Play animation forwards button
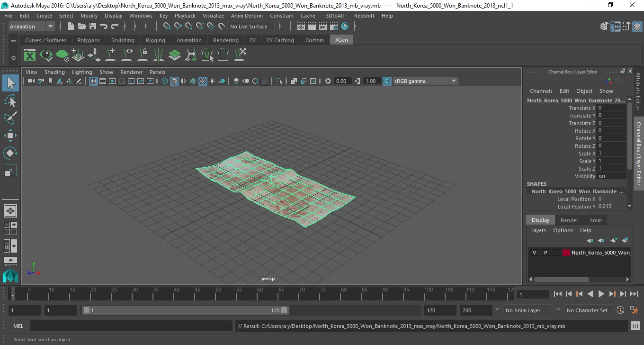This screenshot has height=345, width=644. 601,294
